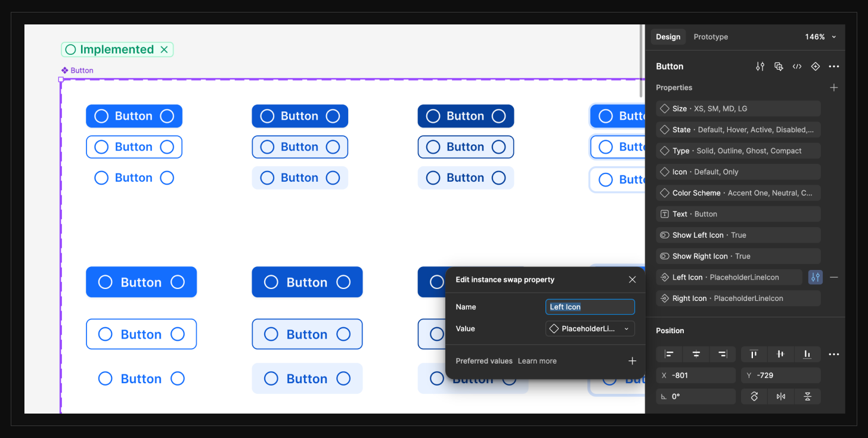Click the Preferred values label
This screenshot has width=868, height=438.
click(x=484, y=361)
